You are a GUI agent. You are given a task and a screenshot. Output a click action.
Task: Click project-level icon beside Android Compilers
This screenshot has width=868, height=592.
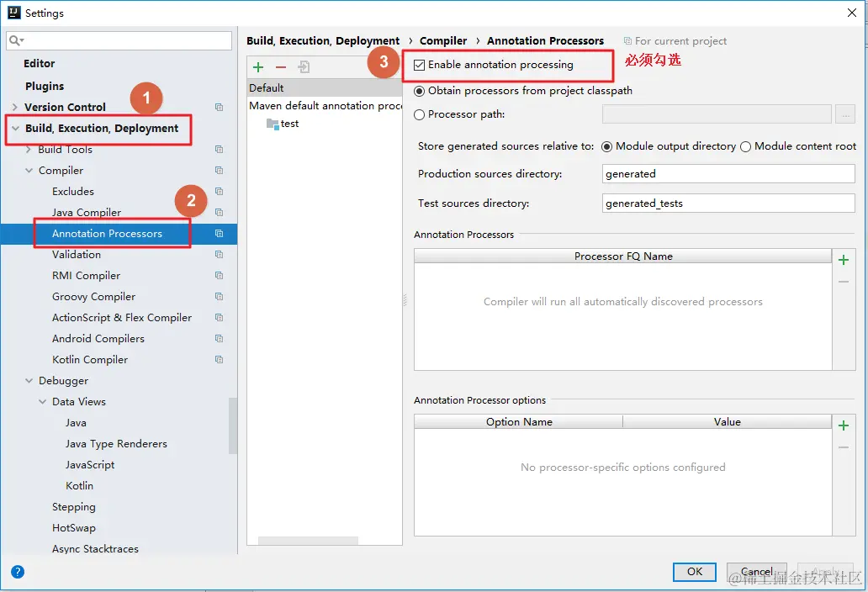pyautogui.click(x=220, y=339)
